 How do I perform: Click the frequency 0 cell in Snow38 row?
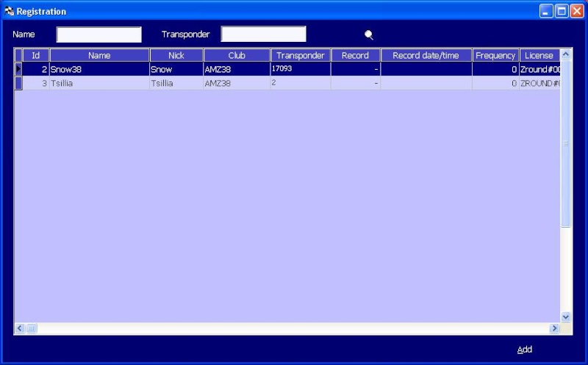coord(495,69)
